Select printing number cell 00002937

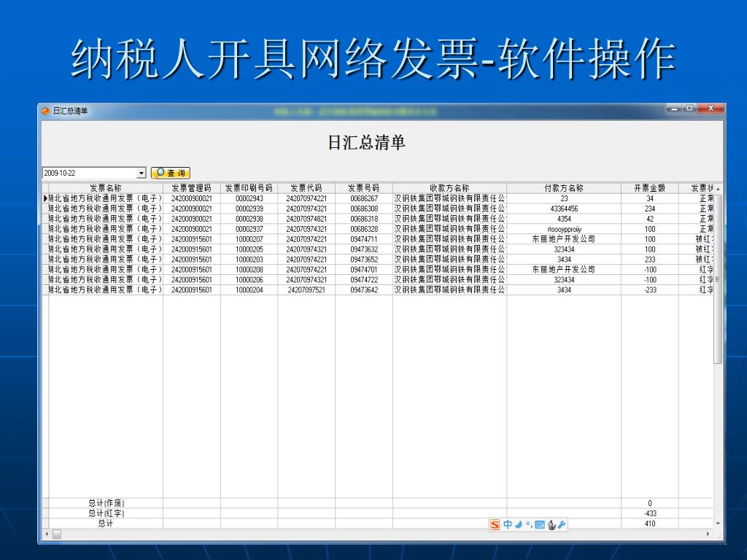coord(249,228)
